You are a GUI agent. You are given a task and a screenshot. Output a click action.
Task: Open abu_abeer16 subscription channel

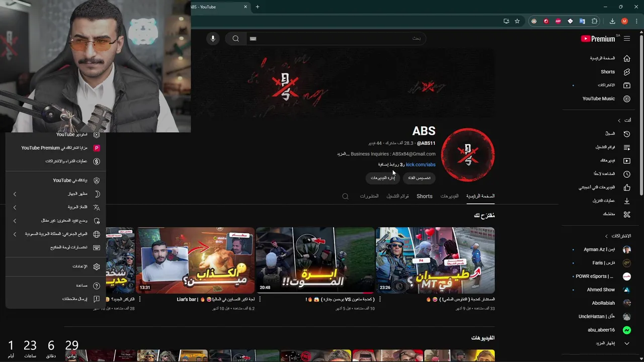pos(609,330)
